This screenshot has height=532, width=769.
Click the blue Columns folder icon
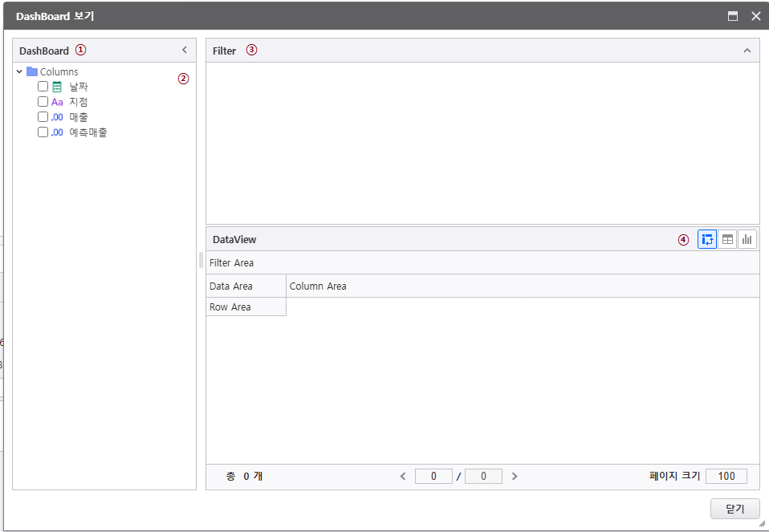[x=32, y=71]
